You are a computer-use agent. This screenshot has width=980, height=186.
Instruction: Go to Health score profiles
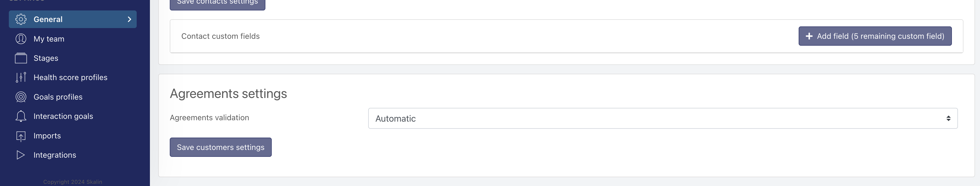click(70, 77)
